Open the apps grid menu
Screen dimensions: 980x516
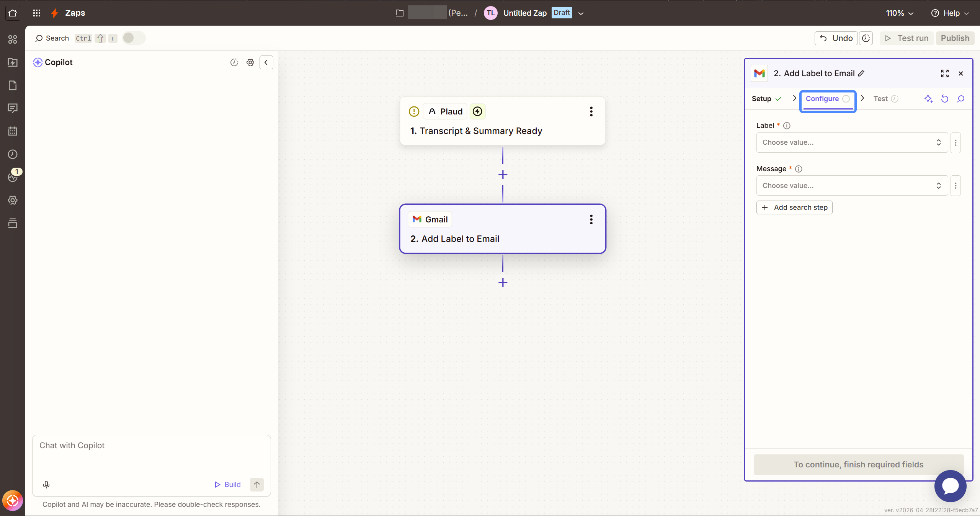[37, 13]
